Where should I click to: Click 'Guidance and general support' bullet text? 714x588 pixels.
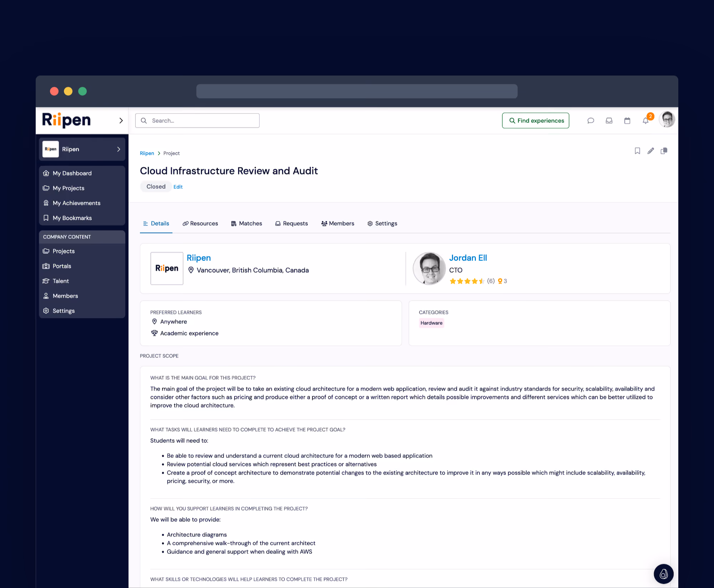[239, 552]
